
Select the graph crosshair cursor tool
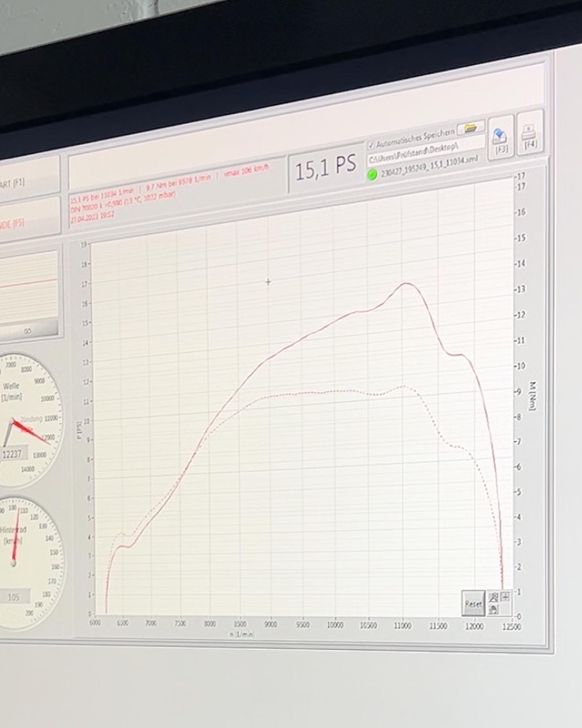[x=505, y=597]
